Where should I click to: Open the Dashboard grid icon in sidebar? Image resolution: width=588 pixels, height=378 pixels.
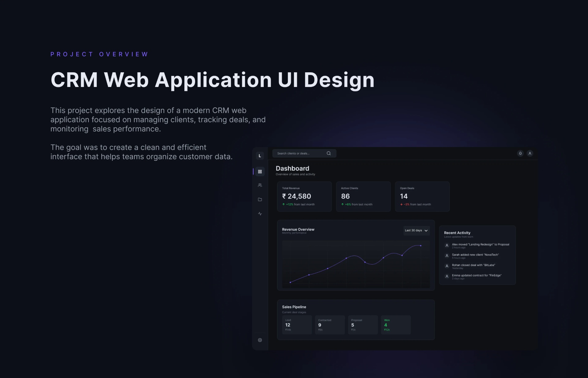[x=260, y=172]
